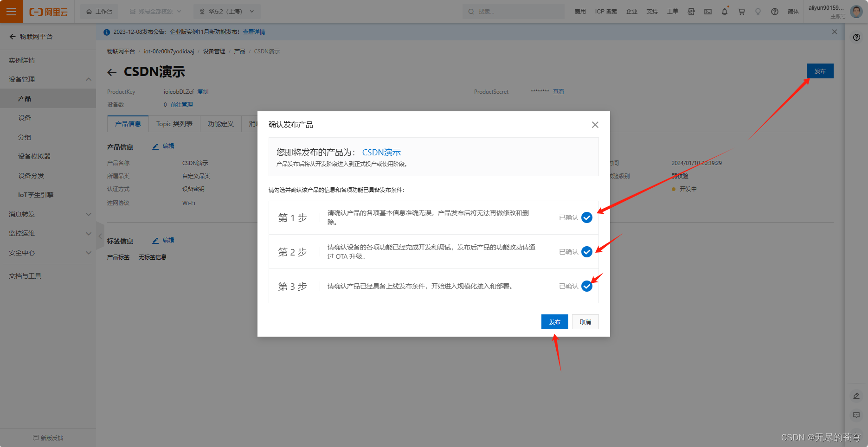868x447 pixels.
Task: Expand the 账号全部资源 dropdown
Action: click(155, 12)
